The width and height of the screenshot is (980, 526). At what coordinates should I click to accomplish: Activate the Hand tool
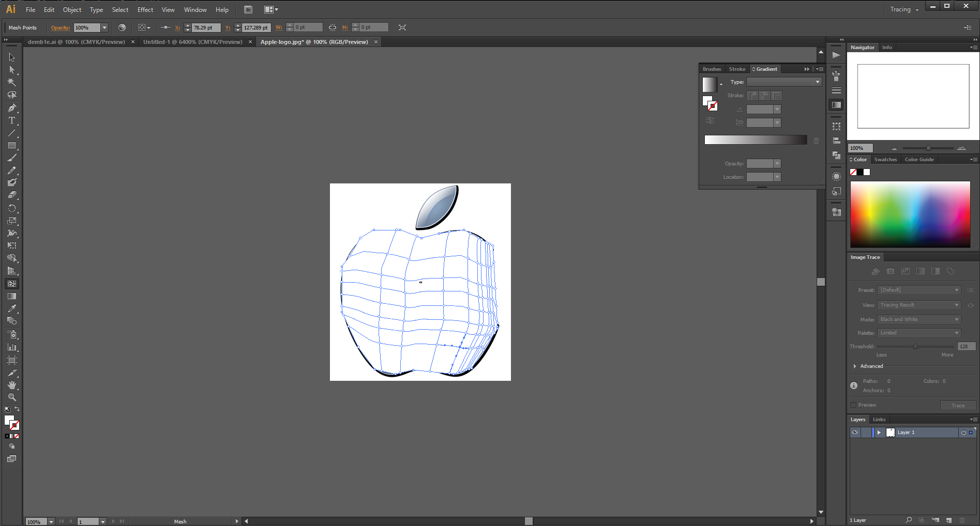(11, 385)
